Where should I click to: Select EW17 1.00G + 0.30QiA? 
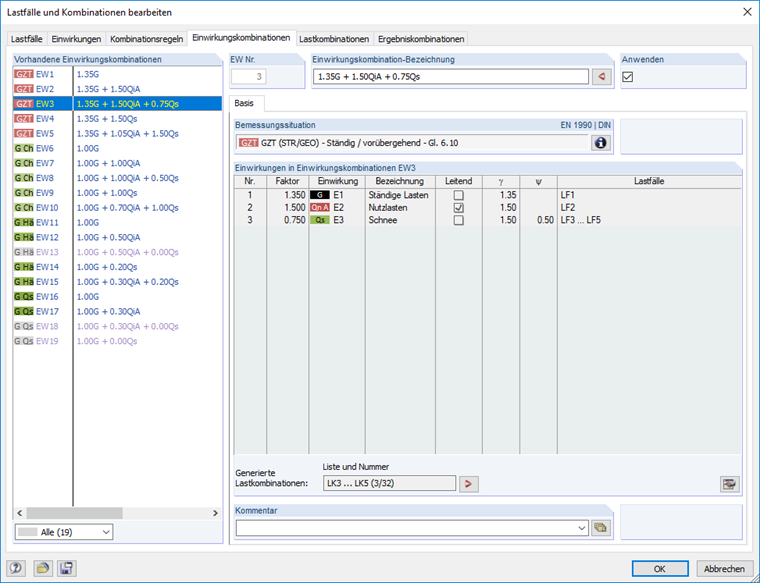pos(117,311)
